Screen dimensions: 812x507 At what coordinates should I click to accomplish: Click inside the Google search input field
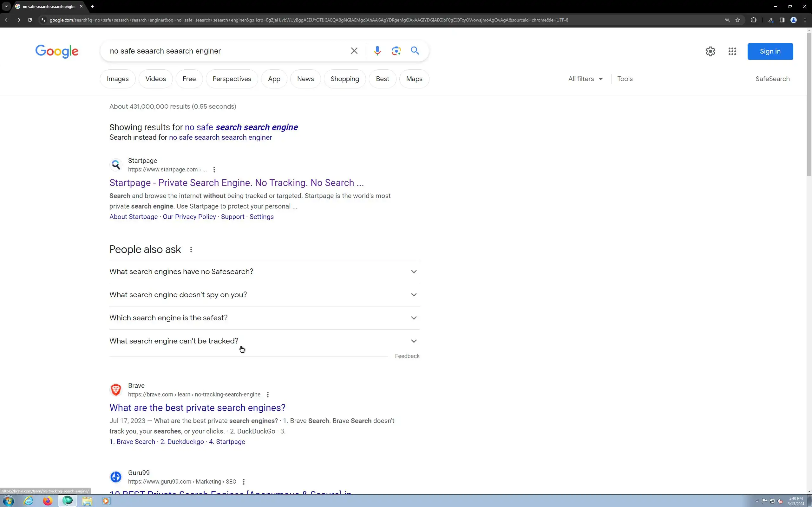225,51
